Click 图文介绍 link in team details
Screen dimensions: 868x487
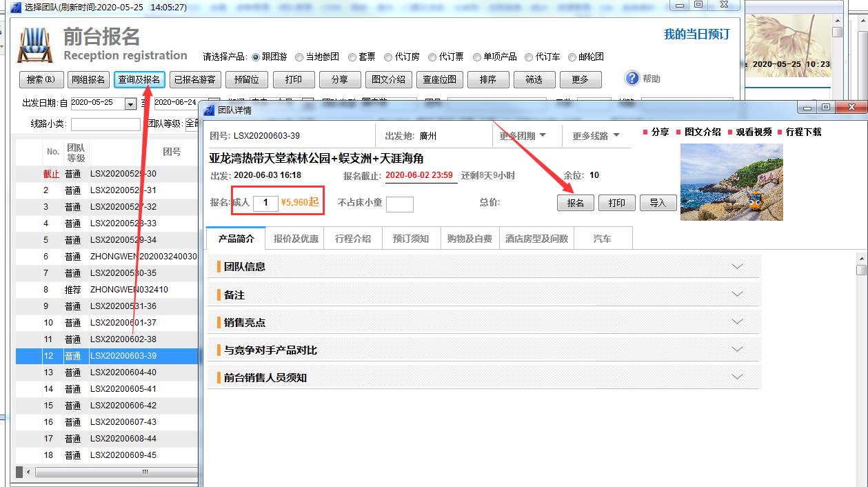pos(698,132)
